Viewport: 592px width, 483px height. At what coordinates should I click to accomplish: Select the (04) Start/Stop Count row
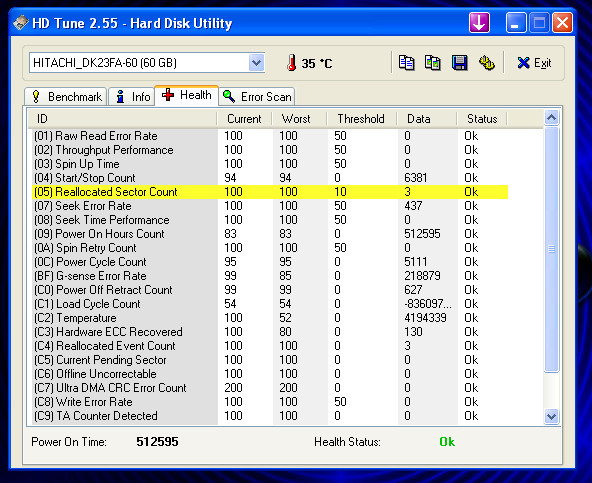pos(270,178)
